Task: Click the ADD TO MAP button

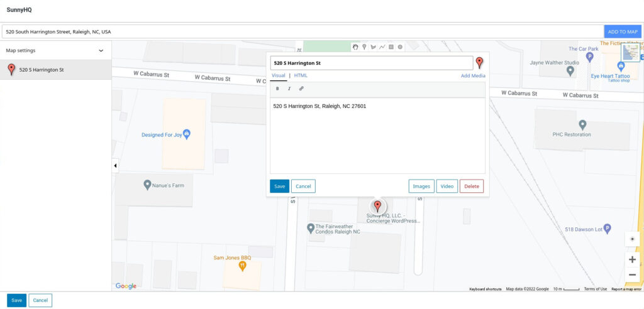Action: tap(623, 31)
